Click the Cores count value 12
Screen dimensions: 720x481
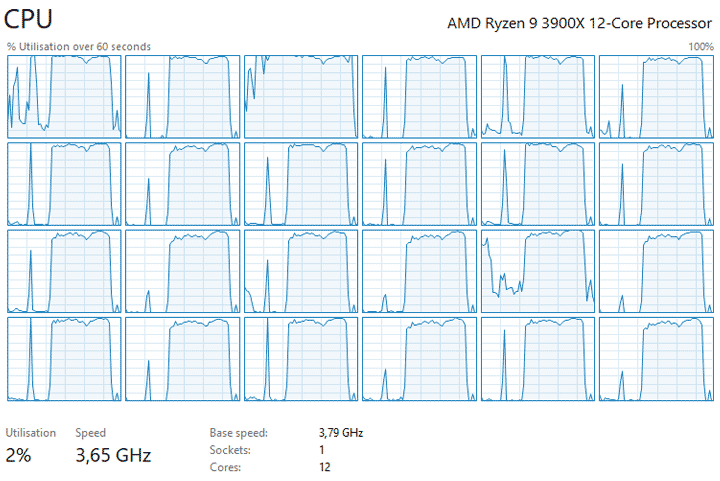(324, 467)
